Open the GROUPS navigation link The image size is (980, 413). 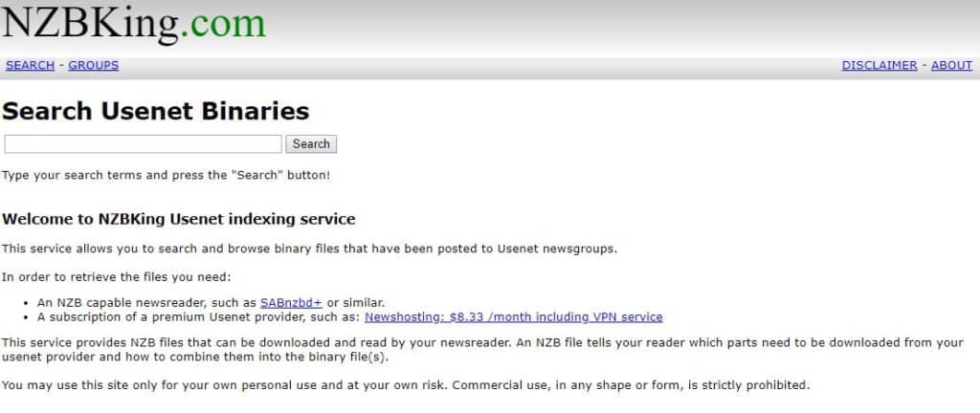click(x=93, y=66)
